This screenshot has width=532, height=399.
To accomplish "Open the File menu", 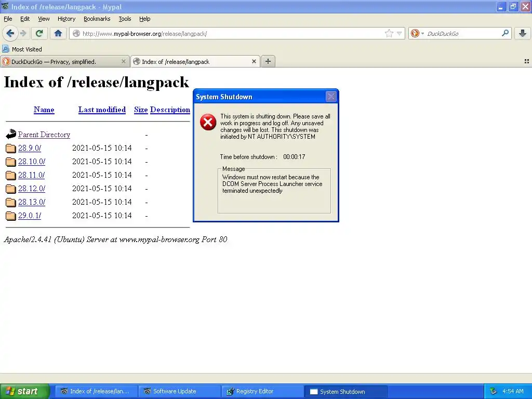I will pos(8,19).
